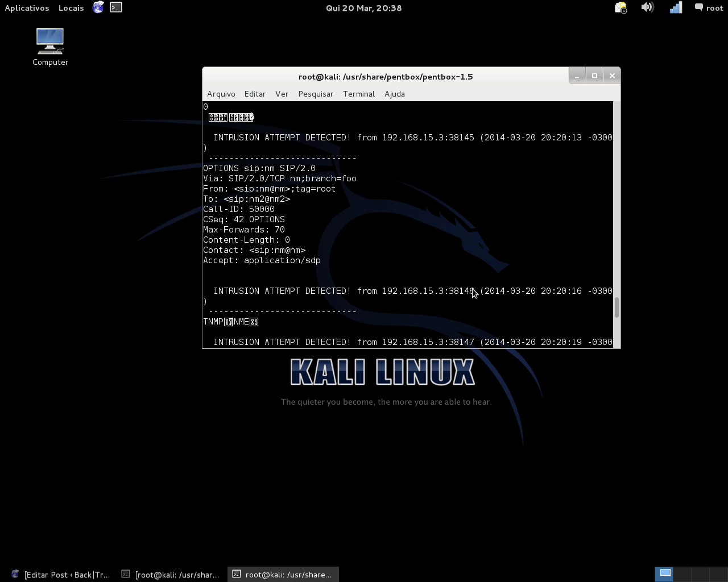Click 'Content-Length: 0' line
Screen dimensions: 728x582
(246, 240)
